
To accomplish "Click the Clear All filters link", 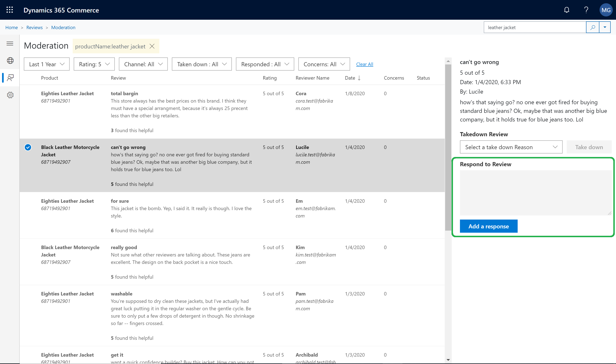I will (x=364, y=64).
